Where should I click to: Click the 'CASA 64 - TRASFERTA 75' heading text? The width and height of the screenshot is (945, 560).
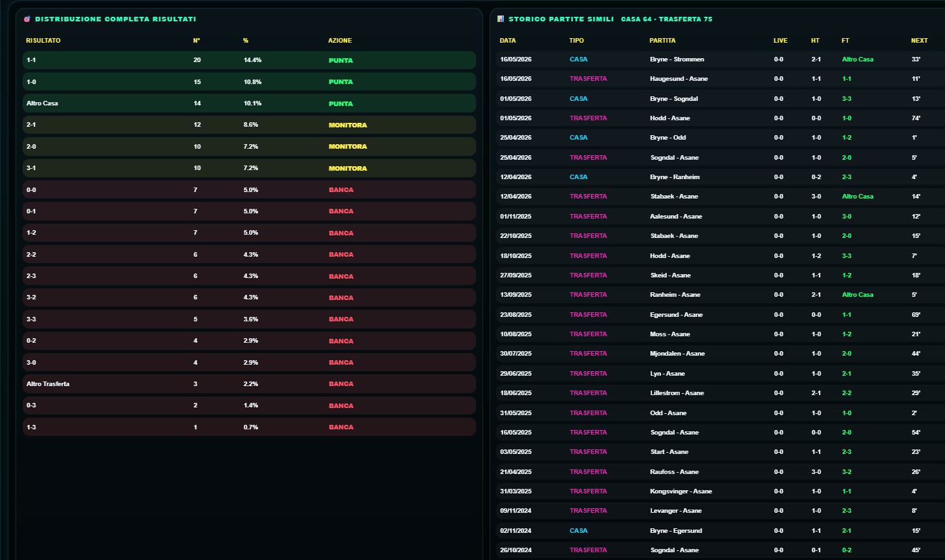pyautogui.click(x=666, y=19)
